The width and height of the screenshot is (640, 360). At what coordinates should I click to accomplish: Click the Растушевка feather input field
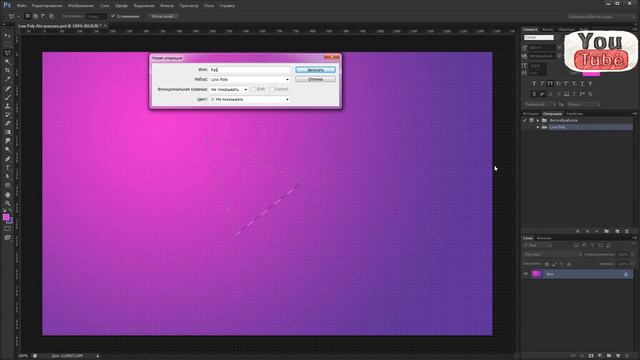(x=96, y=16)
